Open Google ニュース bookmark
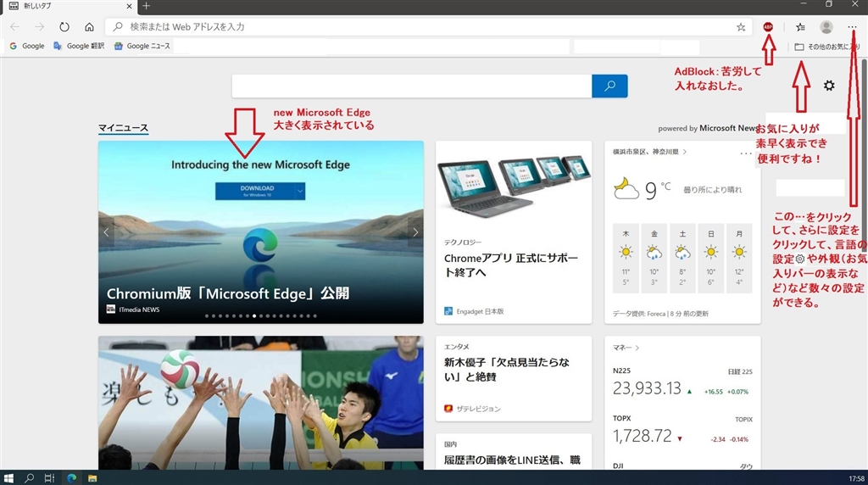Screen dimensions: 868x485 pos(142,46)
